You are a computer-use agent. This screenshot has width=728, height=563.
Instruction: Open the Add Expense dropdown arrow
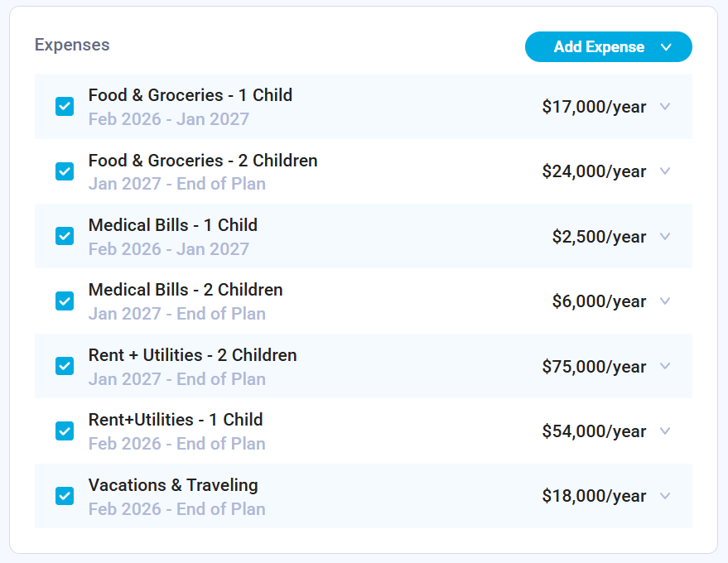point(666,47)
